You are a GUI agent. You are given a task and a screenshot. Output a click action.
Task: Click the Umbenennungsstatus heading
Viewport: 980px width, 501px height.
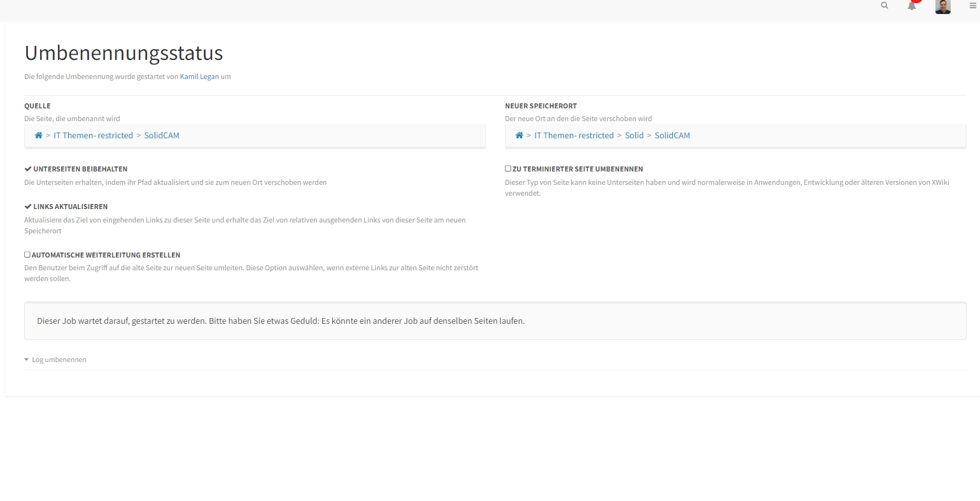[x=124, y=53]
